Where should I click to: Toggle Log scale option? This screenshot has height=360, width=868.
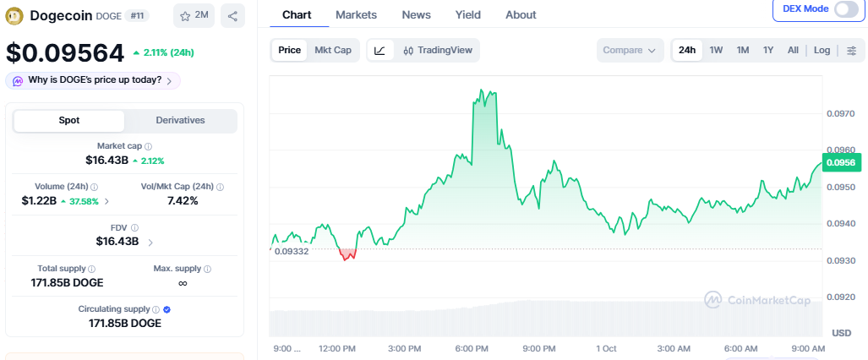click(x=822, y=51)
